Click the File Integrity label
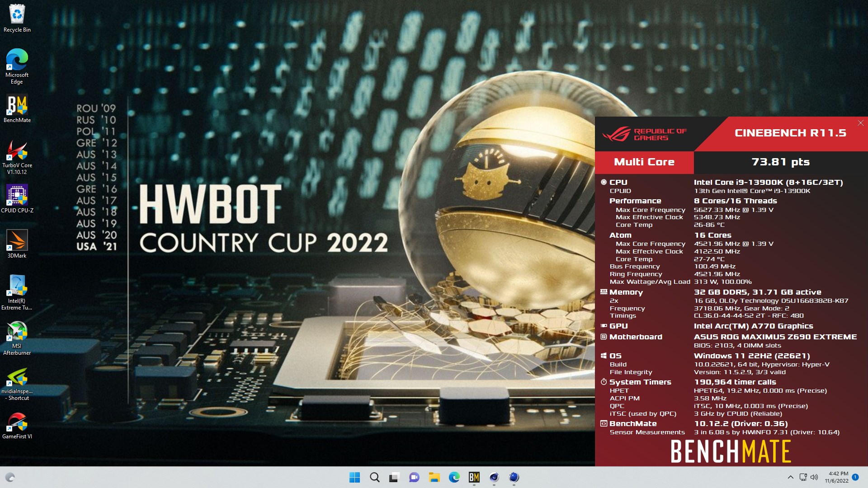The image size is (868, 488). (x=631, y=372)
